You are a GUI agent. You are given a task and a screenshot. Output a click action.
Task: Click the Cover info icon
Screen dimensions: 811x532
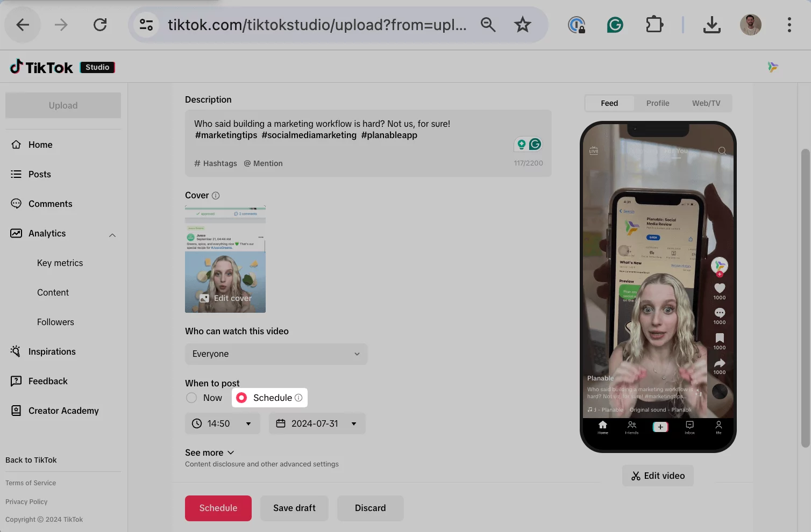pos(216,196)
